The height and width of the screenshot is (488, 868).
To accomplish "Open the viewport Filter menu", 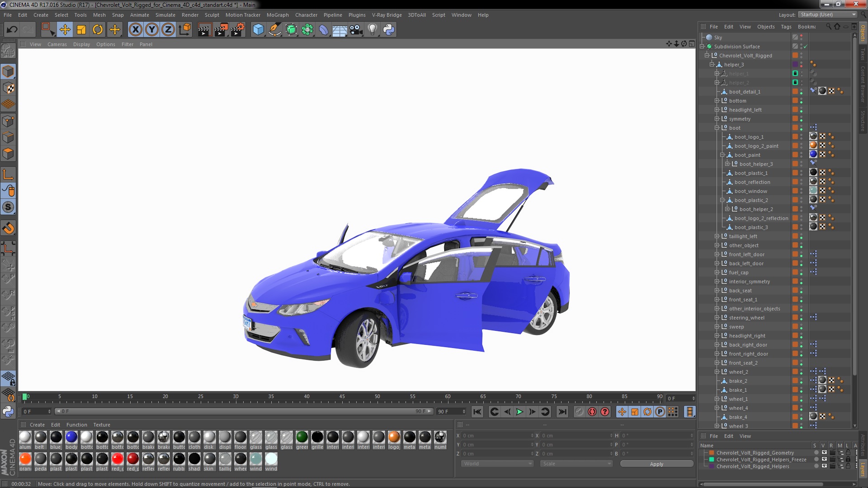I will point(127,44).
